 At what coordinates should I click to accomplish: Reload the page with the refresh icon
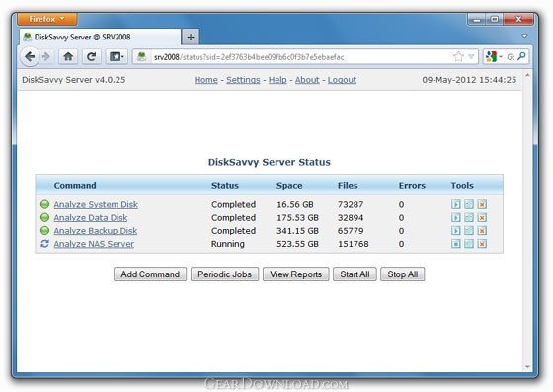[x=92, y=56]
